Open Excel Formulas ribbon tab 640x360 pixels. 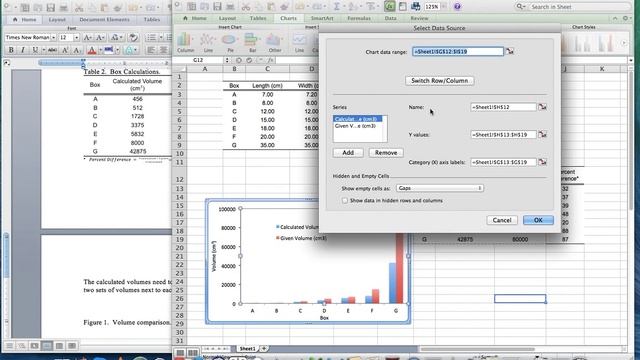click(359, 18)
